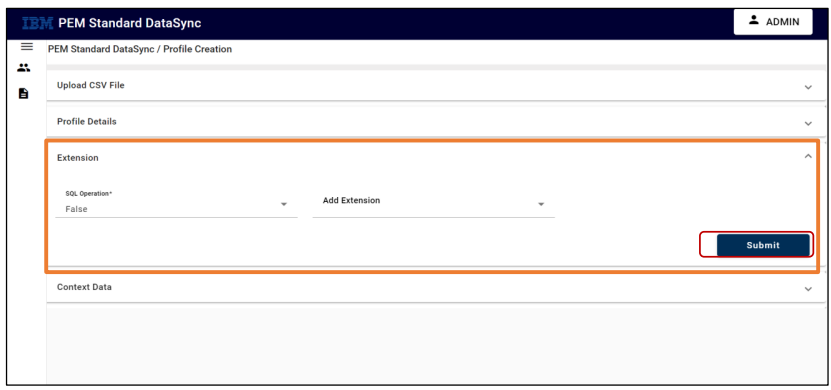Expand the Upload CSV File section
831x390 pixels.
point(808,87)
